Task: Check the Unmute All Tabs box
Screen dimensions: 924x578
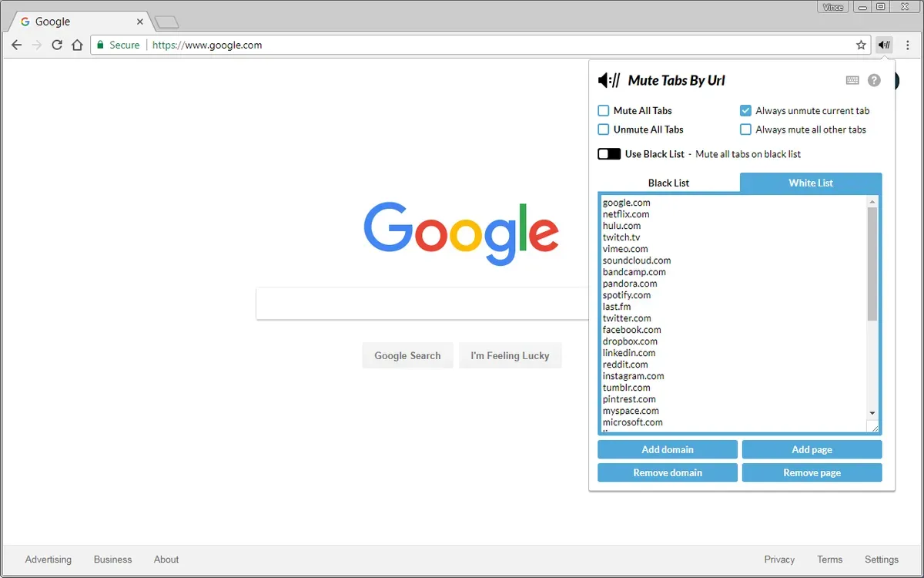Action: (x=604, y=129)
